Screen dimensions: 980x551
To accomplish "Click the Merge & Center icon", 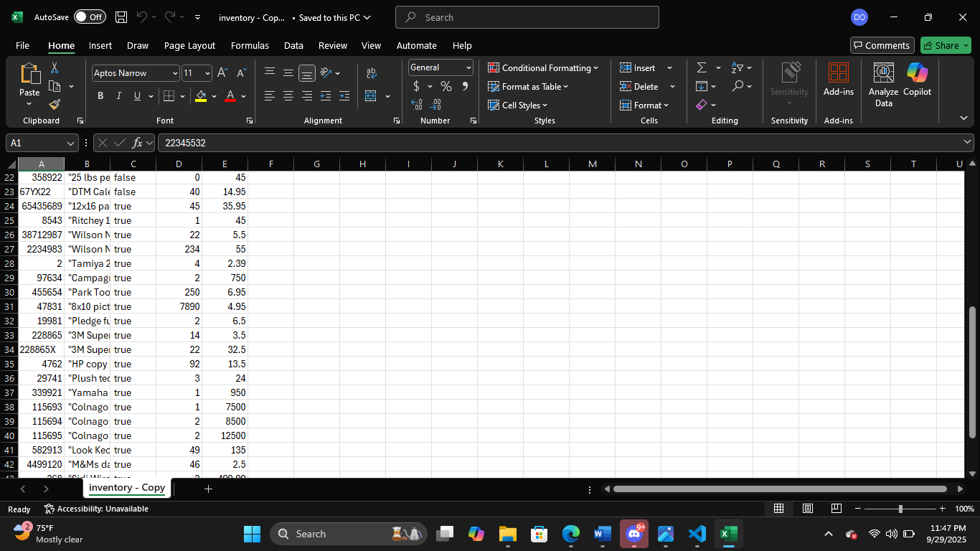I will pyautogui.click(x=371, y=95).
